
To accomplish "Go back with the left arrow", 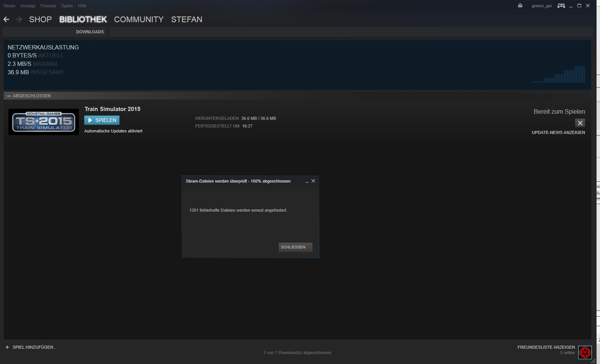I will pos(6,19).
